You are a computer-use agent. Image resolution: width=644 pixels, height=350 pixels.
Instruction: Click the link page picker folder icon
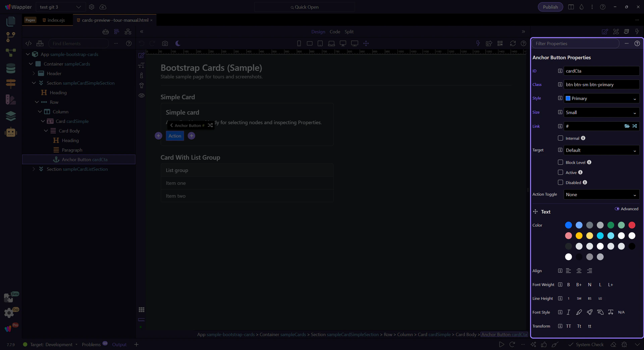(x=627, y=126)
